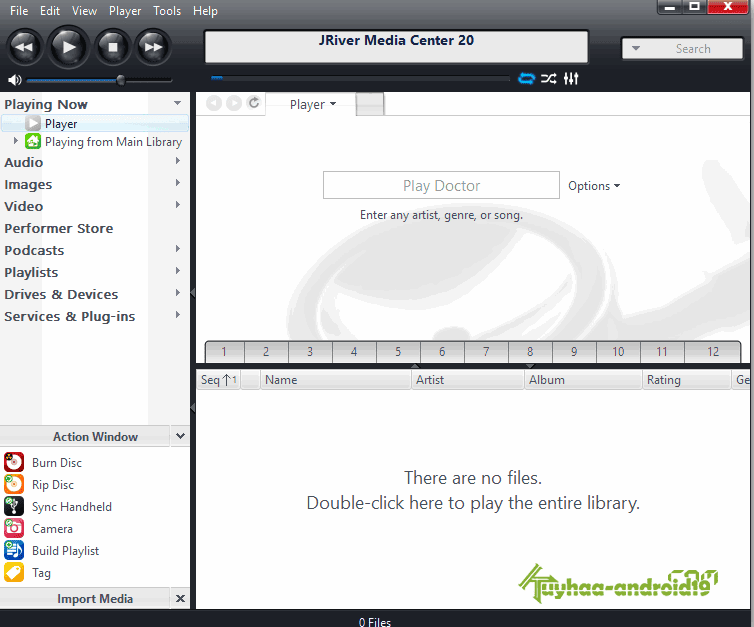Image resolution: width=754 pixels, height=627 pixels.
Task: Click the Play Doctor input field
Action: (441, 185)
